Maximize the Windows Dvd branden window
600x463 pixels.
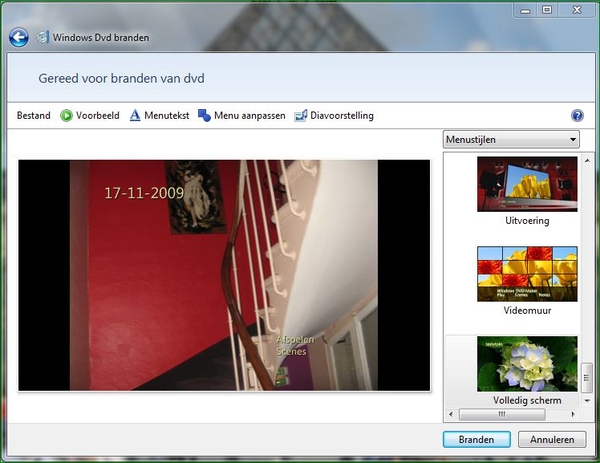(547, 10)
